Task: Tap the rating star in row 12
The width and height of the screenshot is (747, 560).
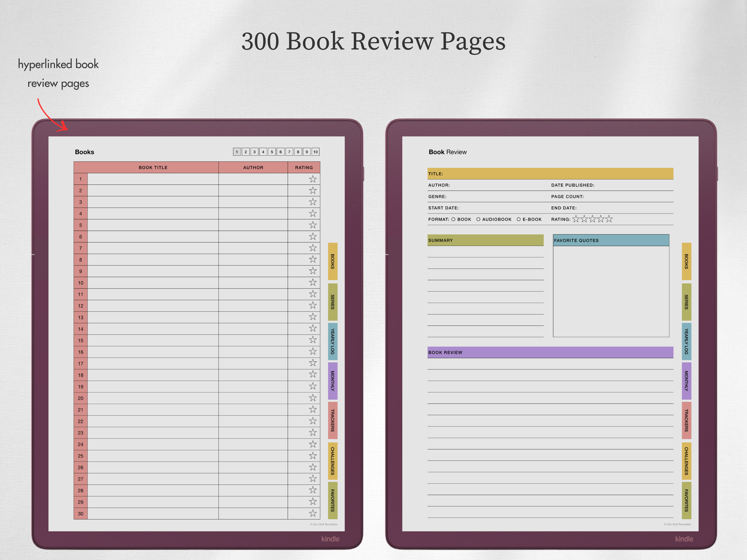Action: pos(313,305)
